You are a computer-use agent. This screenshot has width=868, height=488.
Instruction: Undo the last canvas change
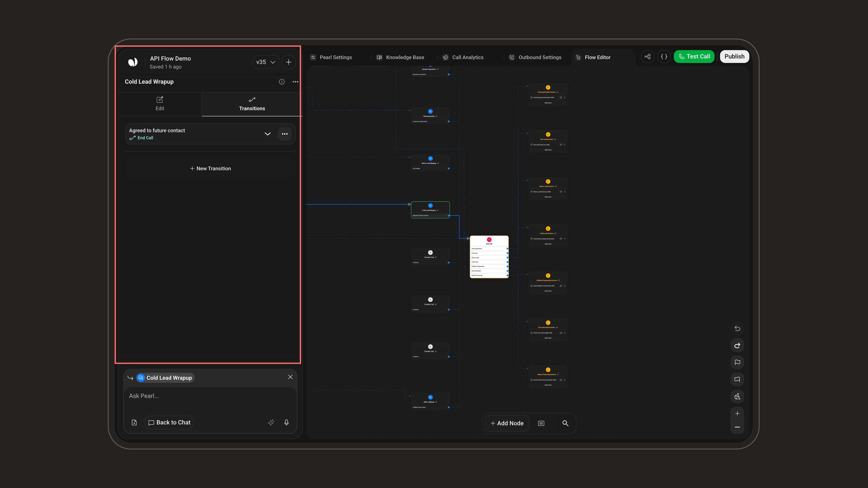pos(737,328)
